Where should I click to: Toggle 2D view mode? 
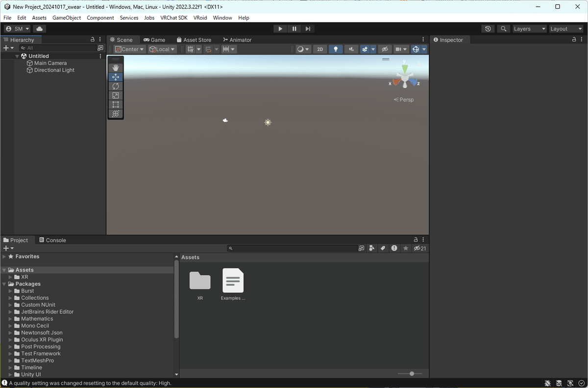[x=320, y=49]
